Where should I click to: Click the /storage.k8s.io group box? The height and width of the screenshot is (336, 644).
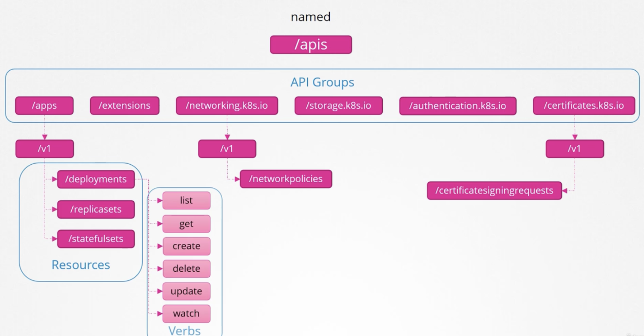(338, 106)
